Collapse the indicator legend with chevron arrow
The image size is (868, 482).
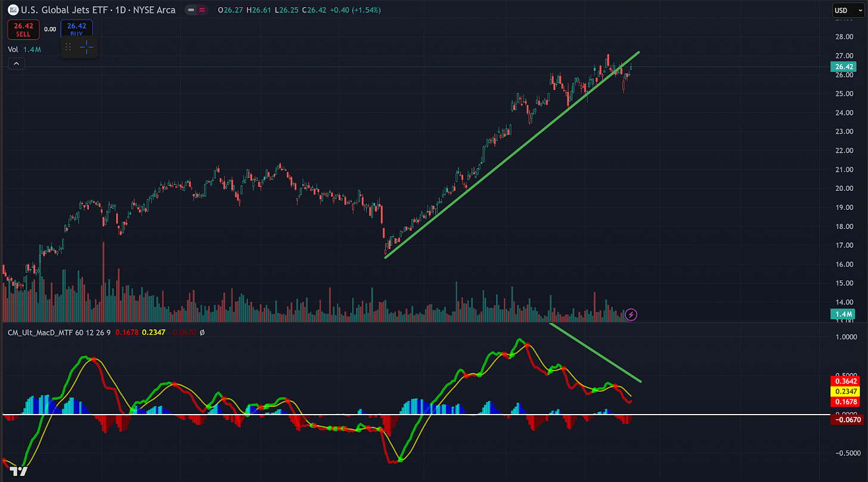16,63
